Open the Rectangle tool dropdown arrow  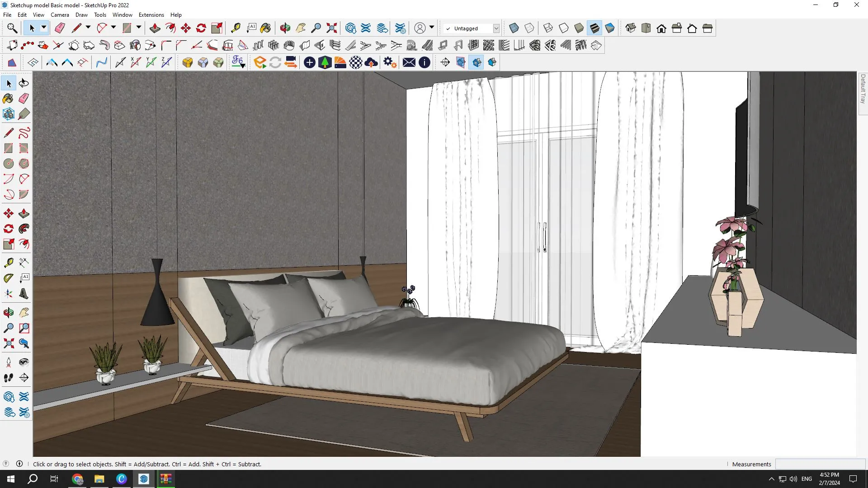[139, 28]
